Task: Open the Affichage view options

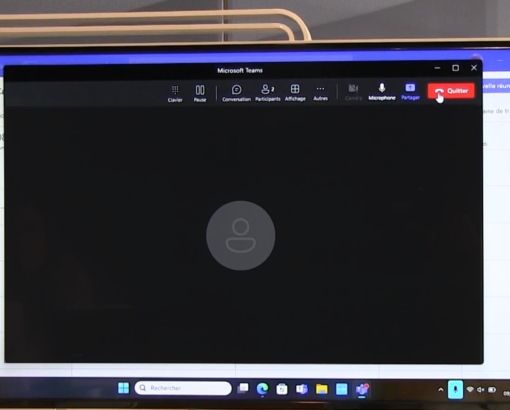Action: 295,93
